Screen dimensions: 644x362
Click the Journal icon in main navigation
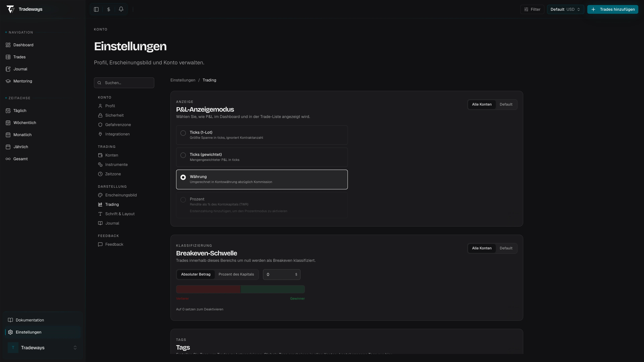8,69
